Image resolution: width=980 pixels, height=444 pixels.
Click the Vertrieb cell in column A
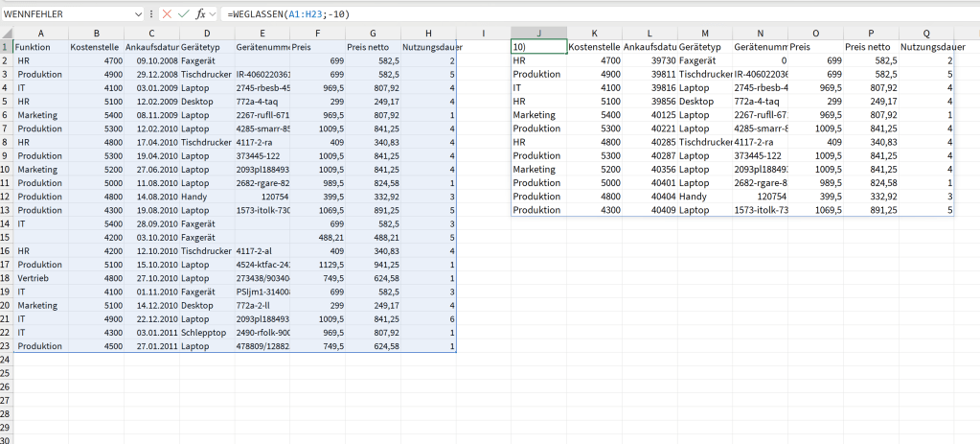coord(40,278)
